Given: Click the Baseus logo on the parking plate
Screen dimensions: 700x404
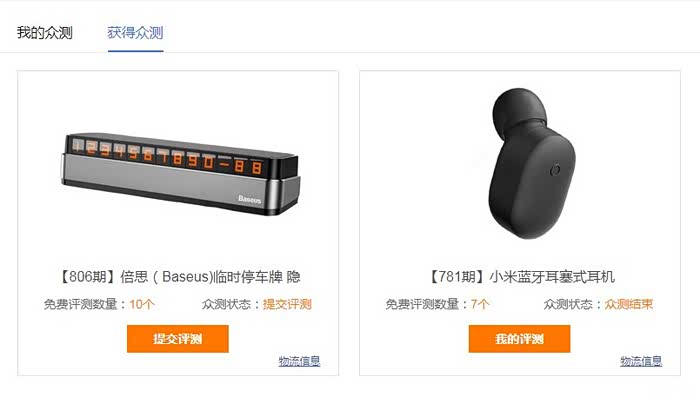Looking at the screenshot, I should [250, 199].
